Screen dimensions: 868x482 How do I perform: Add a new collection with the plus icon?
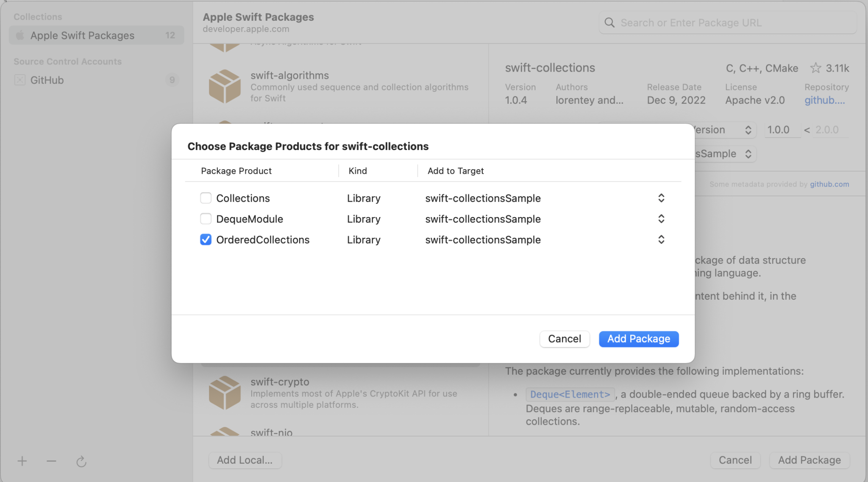22,461
